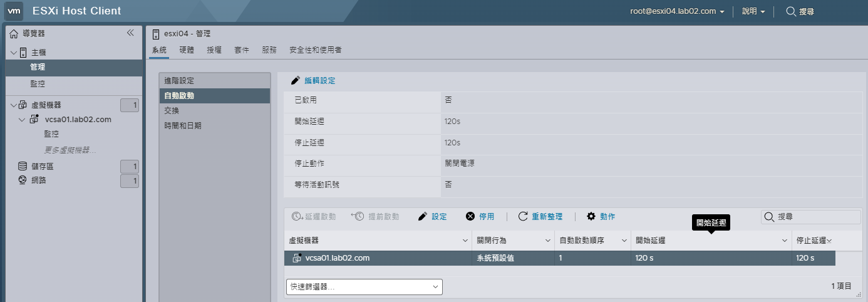Screen dimensions: 868x302
Task: Click the 延遲啟動 clock icon
Action: point(298,216)
